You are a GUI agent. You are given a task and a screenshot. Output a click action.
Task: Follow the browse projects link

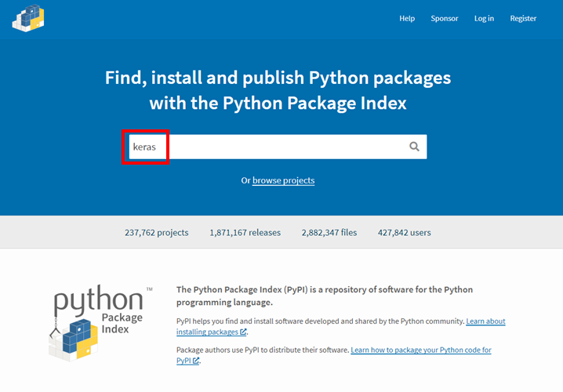point(283,180)
